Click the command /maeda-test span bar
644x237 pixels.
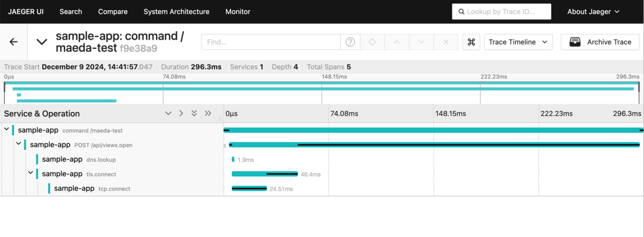tap(433, 130)
